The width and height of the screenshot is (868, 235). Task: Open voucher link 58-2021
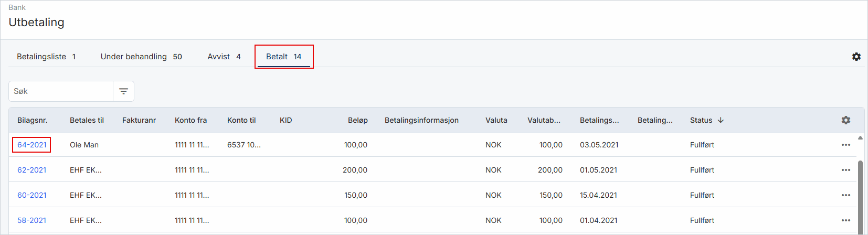tap(32, 220)
